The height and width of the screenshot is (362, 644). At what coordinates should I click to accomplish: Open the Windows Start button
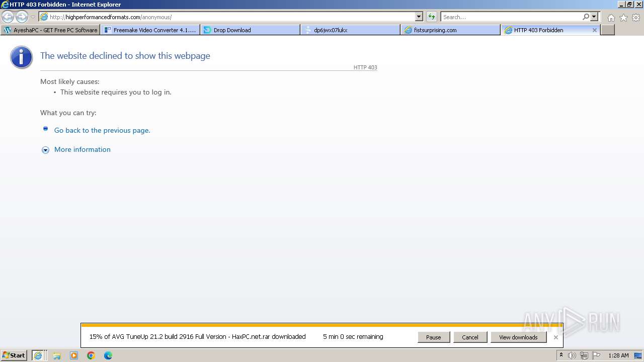(x=14, y=355)
